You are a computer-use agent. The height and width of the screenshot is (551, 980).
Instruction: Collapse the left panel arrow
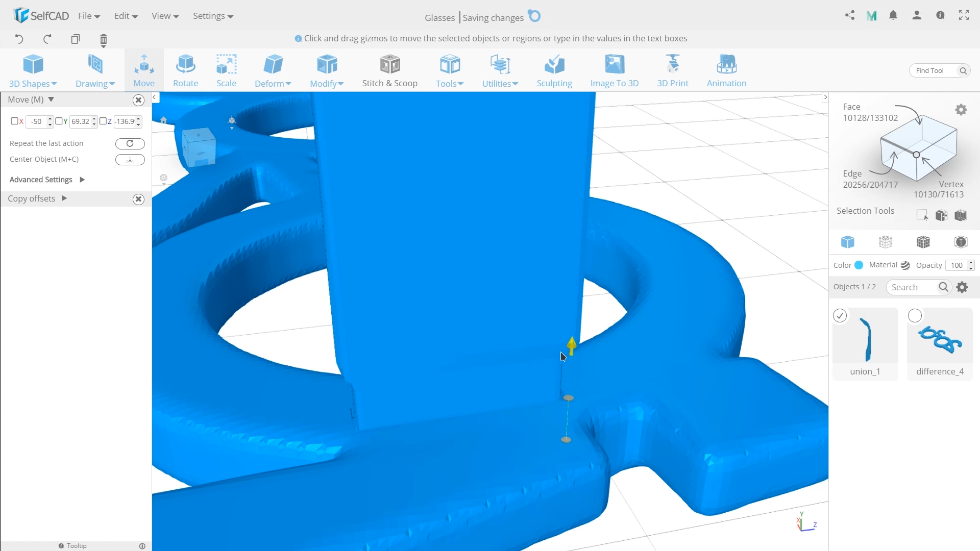pyautogui.click(x=155, y=97)
